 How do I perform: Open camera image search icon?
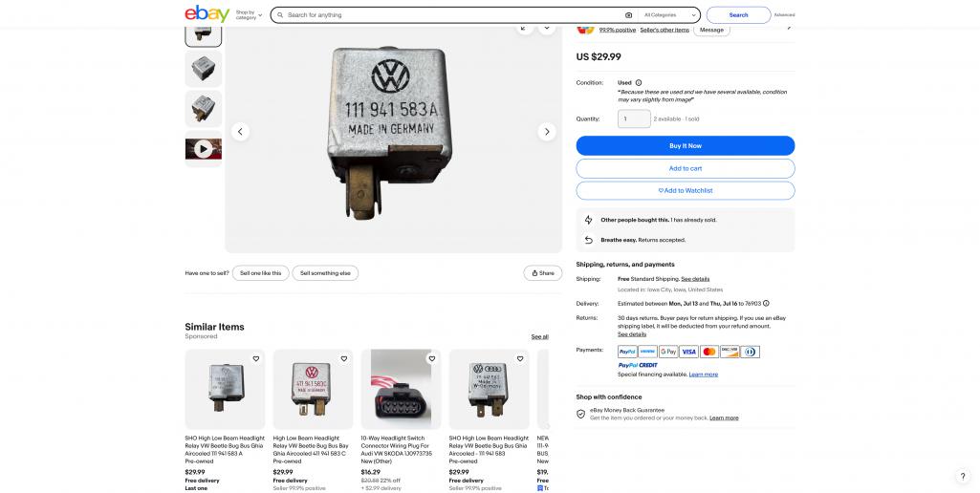[628, 15]
